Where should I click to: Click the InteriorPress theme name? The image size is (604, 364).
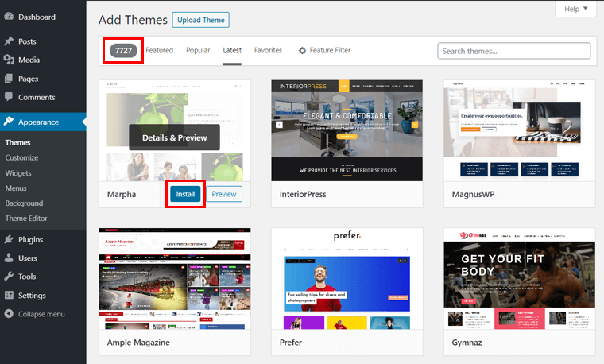click(303, 194)
